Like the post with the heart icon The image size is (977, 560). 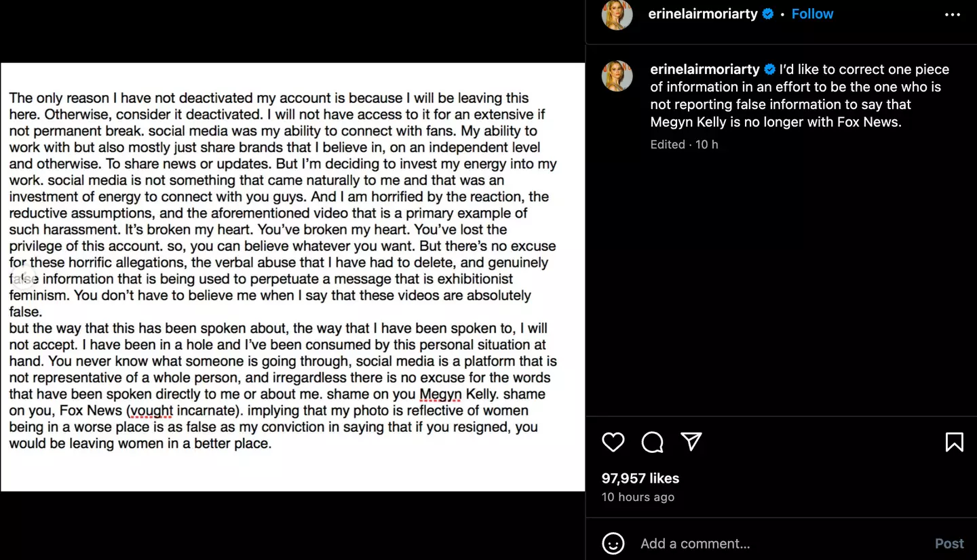[613, 442]
